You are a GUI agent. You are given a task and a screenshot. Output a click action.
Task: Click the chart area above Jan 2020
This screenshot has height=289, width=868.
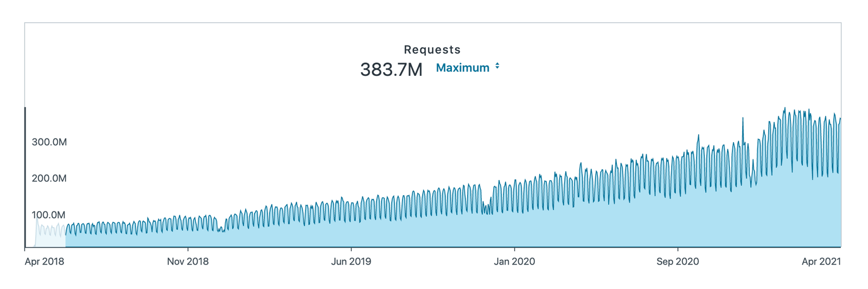click(514, 228)
